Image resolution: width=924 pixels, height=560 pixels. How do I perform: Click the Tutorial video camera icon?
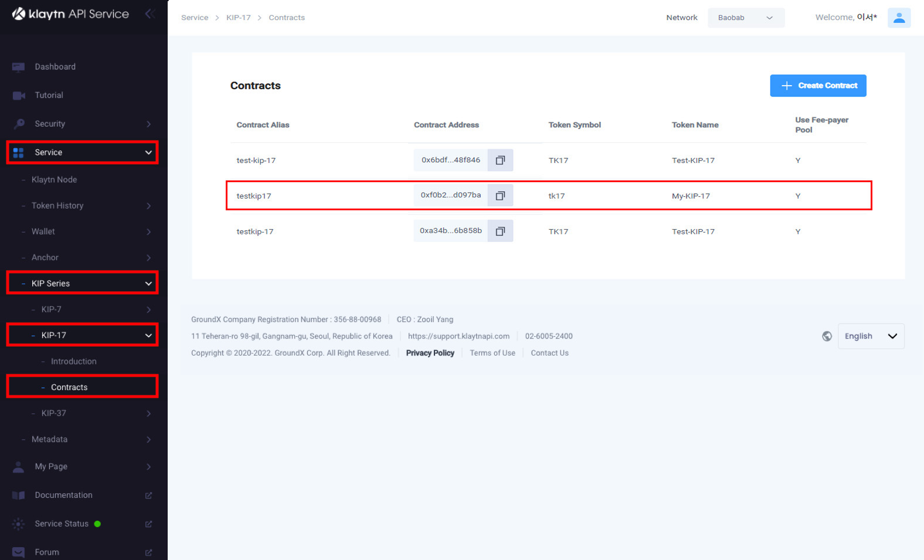[x=18, y=95]
